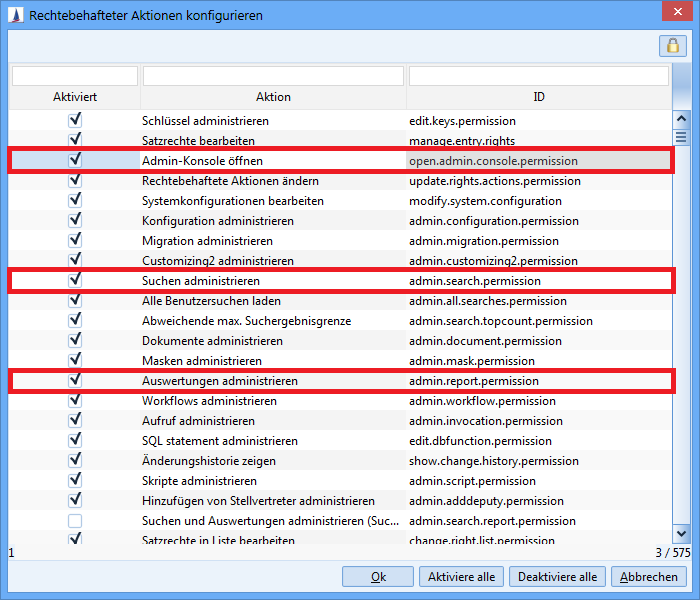700x600 pixels.
Task: Uncheck the 'Schlüssel administrieren' checkbox
Action: pyautogui.click(x=75, y=120)
